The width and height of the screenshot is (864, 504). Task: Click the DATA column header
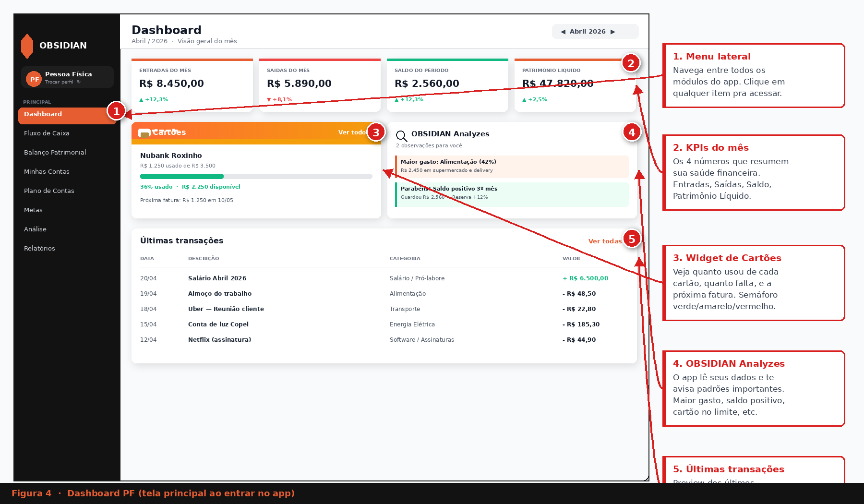point(147,259)
